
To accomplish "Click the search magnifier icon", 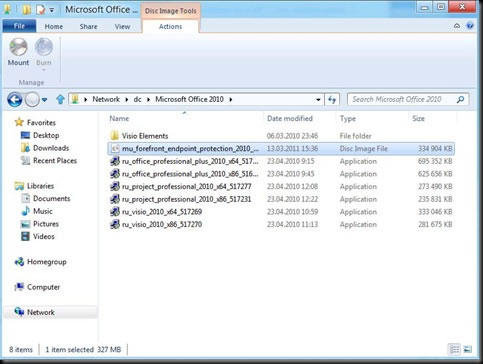I will coord(461,99).
